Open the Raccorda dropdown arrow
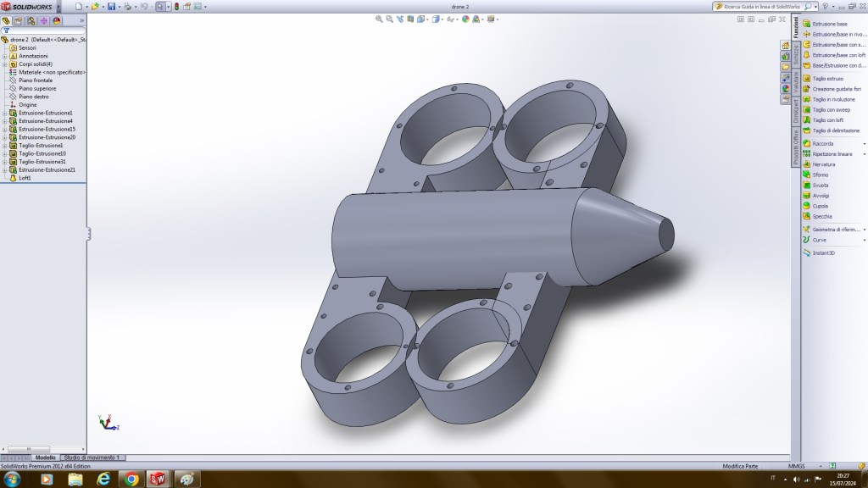Screen dimensions: 868x488 click(x=864, y=144)
